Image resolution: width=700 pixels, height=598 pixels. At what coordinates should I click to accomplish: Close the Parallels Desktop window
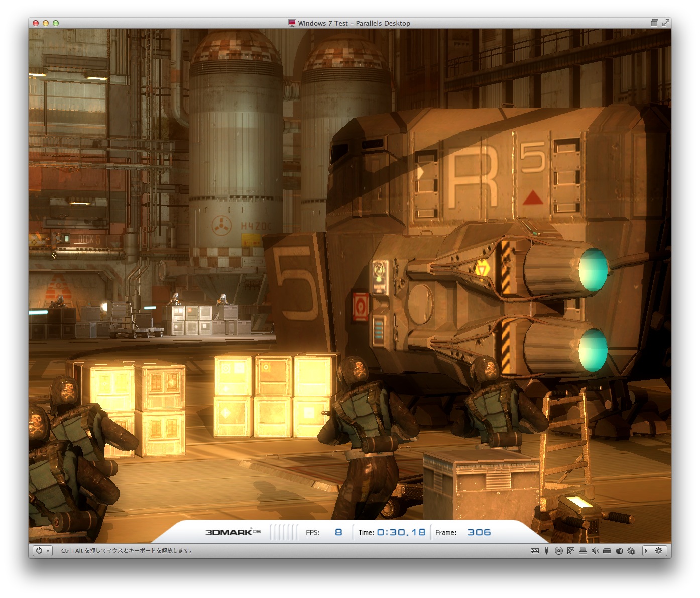36,23
